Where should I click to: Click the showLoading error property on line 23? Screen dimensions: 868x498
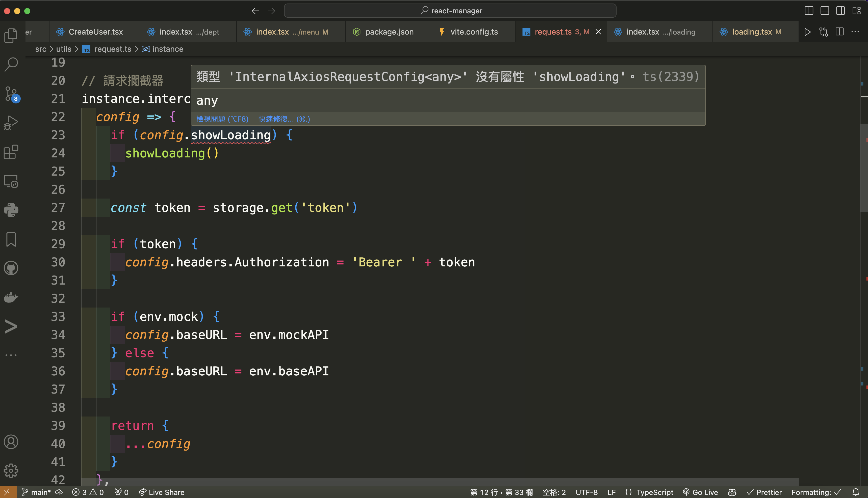(231, 135)
